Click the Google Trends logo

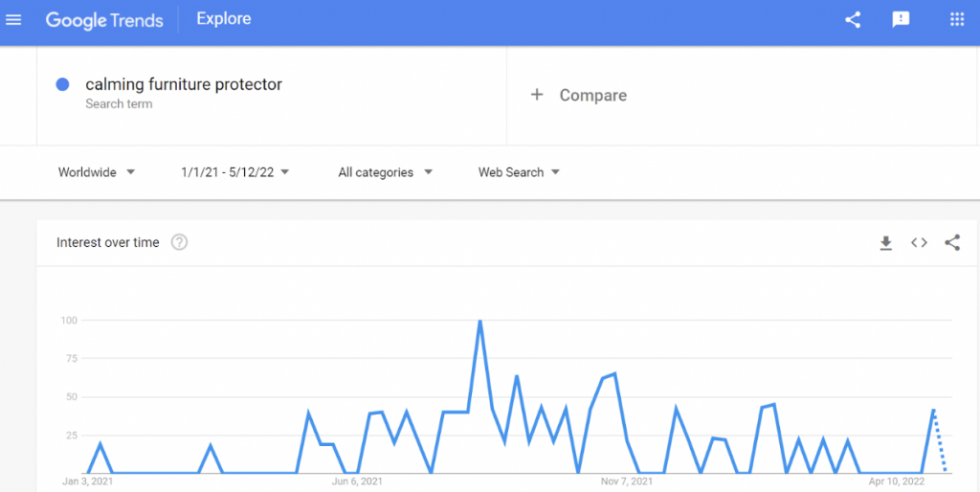104,20
